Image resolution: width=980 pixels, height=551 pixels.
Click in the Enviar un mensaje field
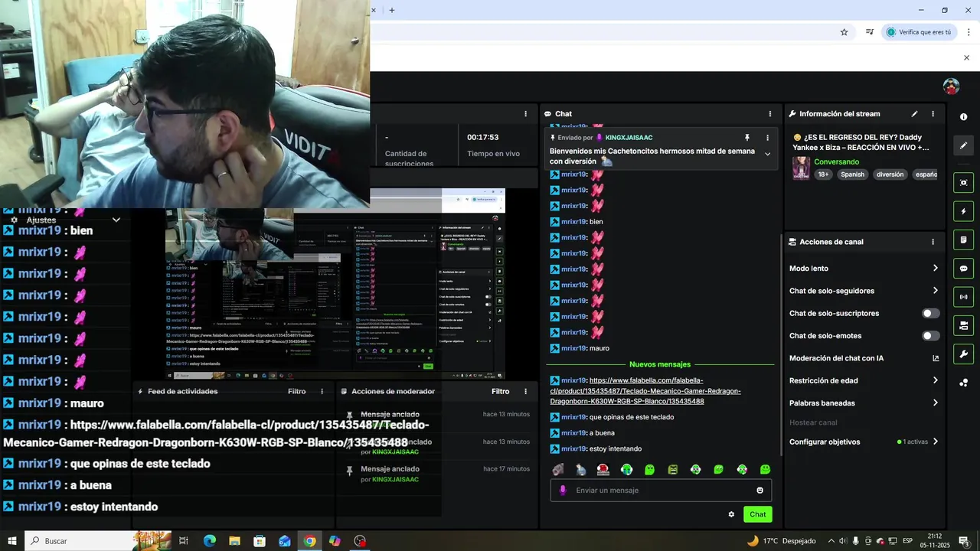pos(661,491)
